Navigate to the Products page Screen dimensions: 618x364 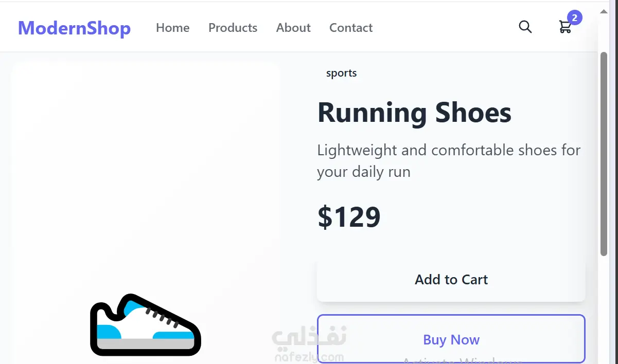click(x=233, y=28)
